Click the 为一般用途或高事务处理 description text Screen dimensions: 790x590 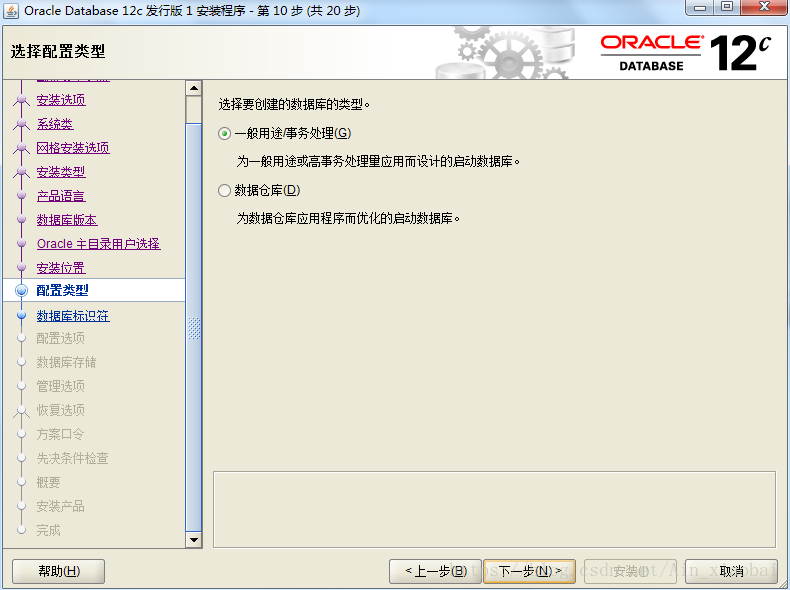pyautogui.click(x=378, y=162)
